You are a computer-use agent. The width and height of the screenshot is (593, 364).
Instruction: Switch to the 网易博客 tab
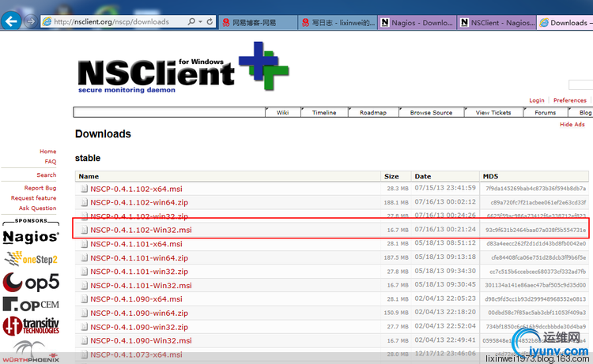258,23
